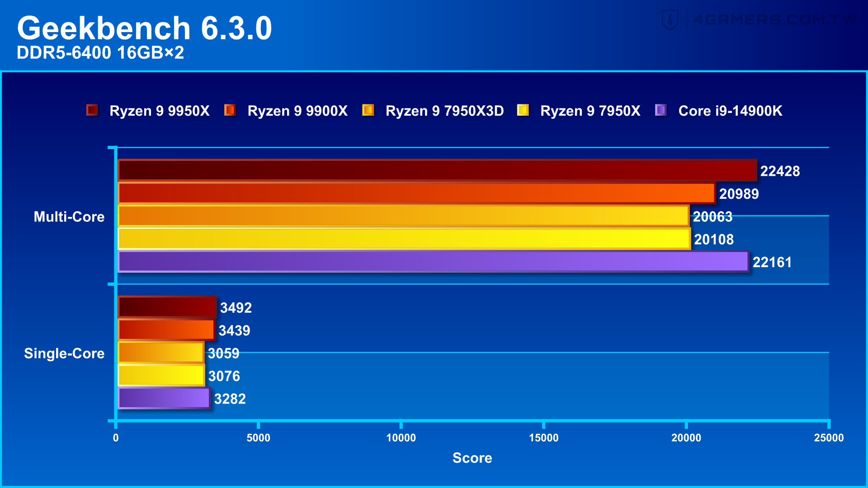Click the 5000 axis tick label
Screen dimensions: 868x488
pos(259,438)
